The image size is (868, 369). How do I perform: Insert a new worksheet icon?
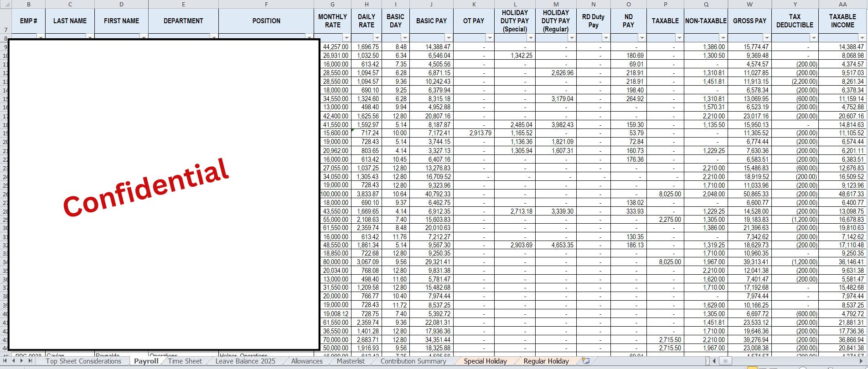pos(585,361)
